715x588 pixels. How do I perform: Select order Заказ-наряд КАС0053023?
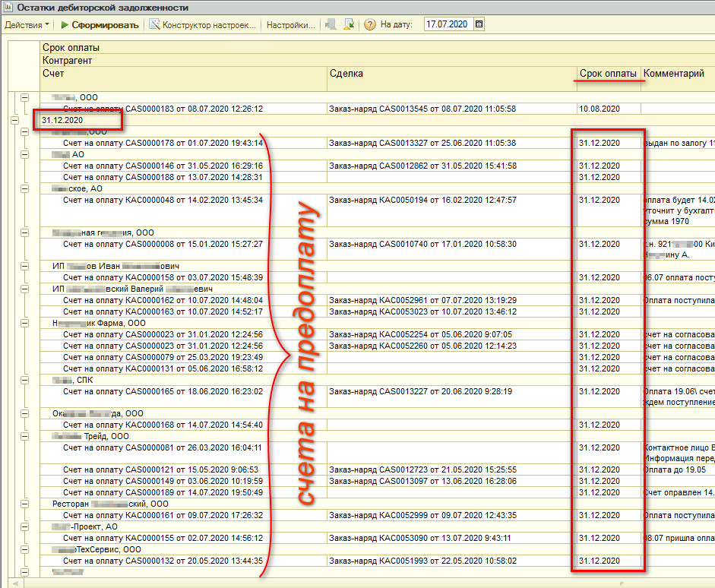pyautogui.click(x=422, y=311)
